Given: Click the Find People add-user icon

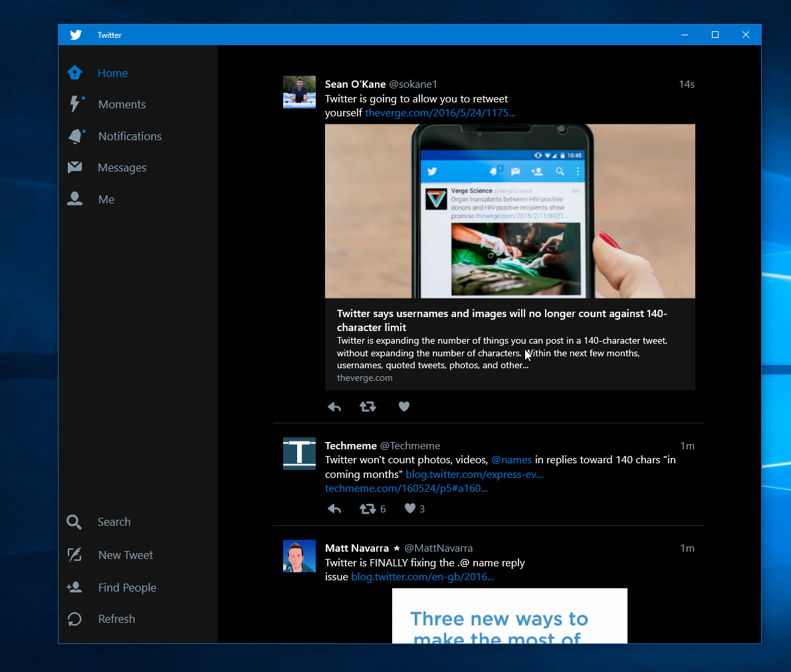Looking at the screenshot, I should tap(74, 587).
